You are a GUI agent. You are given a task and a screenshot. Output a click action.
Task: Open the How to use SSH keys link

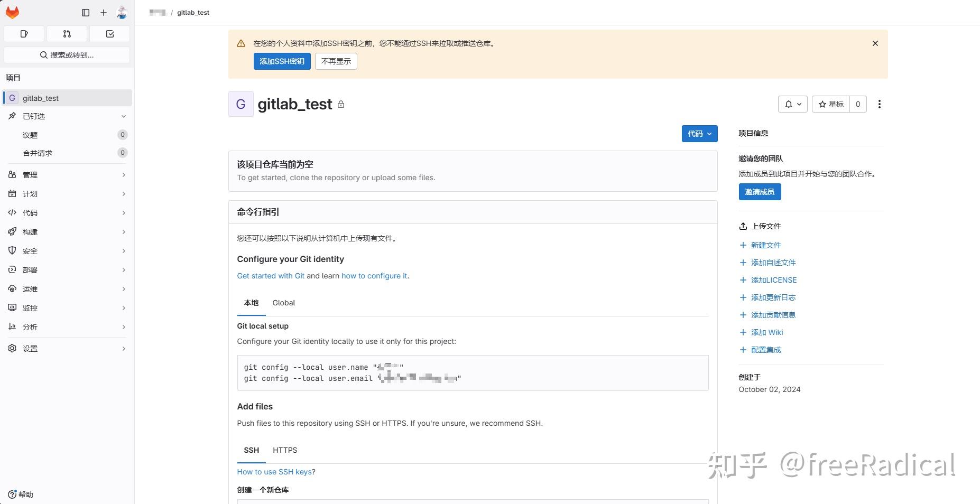click(x=274, y=472)
